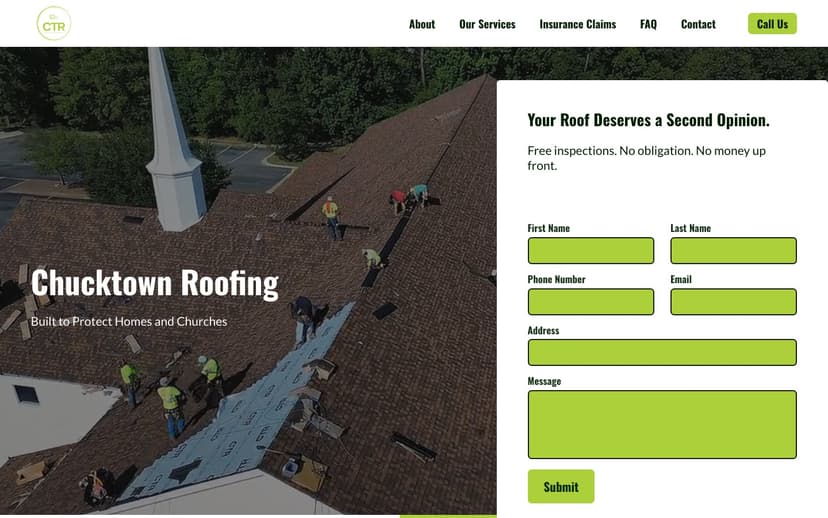This screenshot has height=518, width=828.
Task: Click the First Name label
Action: click(x=549, y=228)
